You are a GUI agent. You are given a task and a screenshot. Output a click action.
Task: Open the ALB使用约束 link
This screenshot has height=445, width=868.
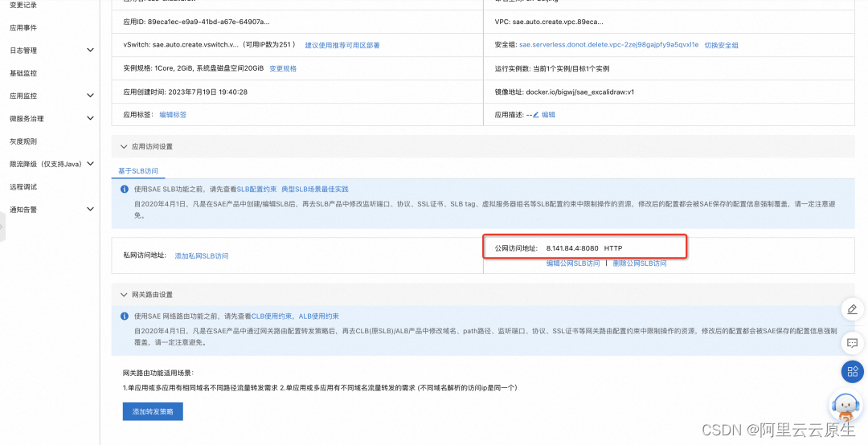[319, 316]
